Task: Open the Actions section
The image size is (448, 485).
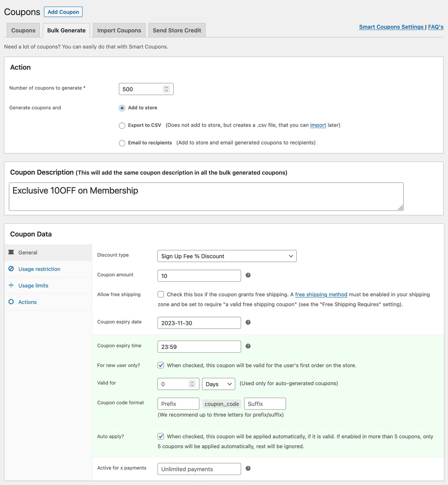Action: 48,302
